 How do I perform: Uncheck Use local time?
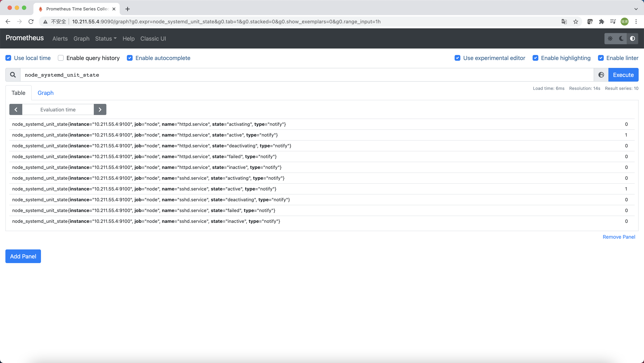[x=8, y=58]
